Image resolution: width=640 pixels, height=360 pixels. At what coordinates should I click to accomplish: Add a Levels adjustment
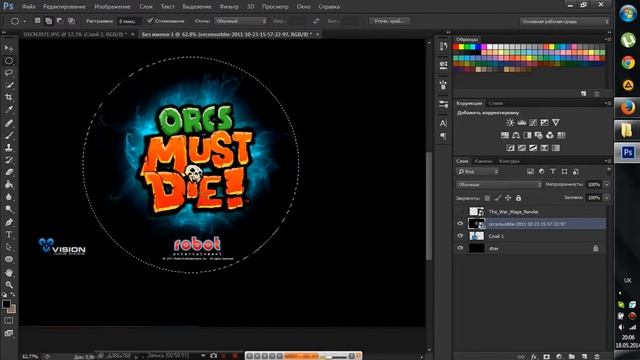pos(521,122)
